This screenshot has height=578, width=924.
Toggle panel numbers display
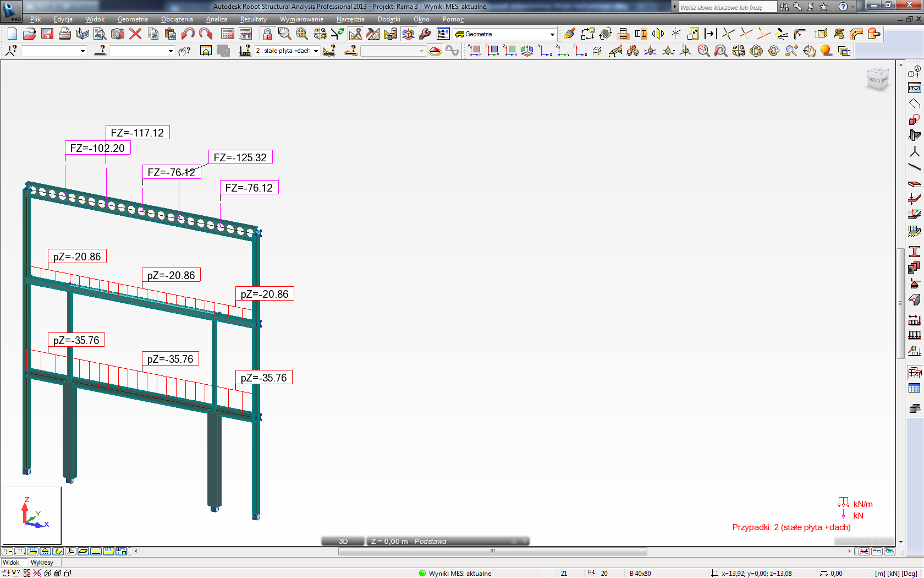[32, 551]
